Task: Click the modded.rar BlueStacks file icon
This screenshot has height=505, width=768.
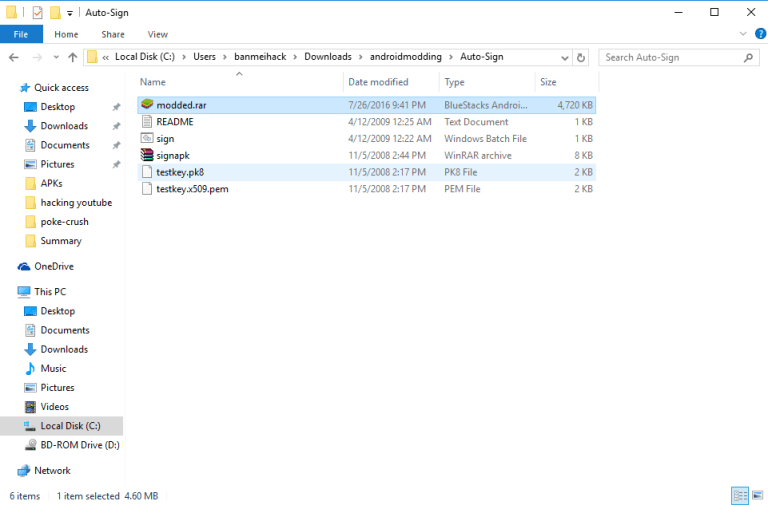Action: tap(147, 104)
